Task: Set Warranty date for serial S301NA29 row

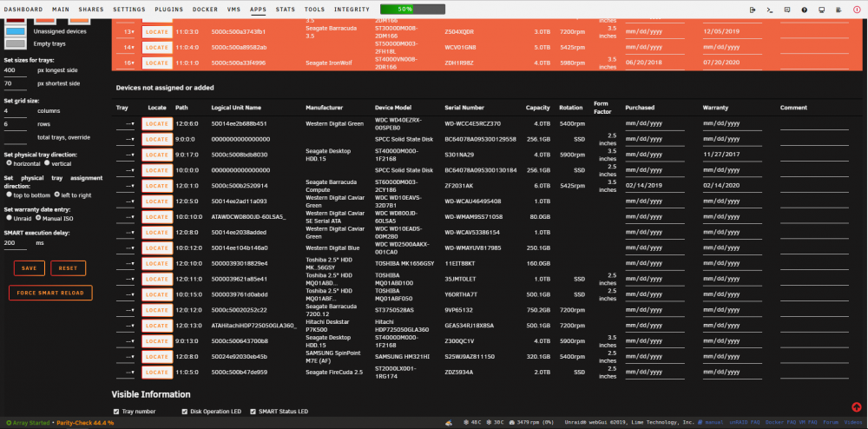Action: point(733,155)
